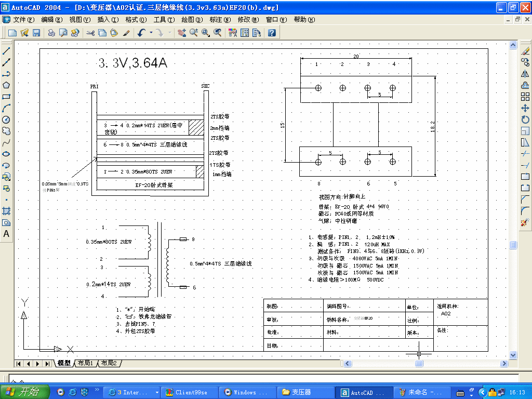Select the Erase modify tool
Image resolution: width=532 pixels, height=399 pixels.
pos(525,51)
